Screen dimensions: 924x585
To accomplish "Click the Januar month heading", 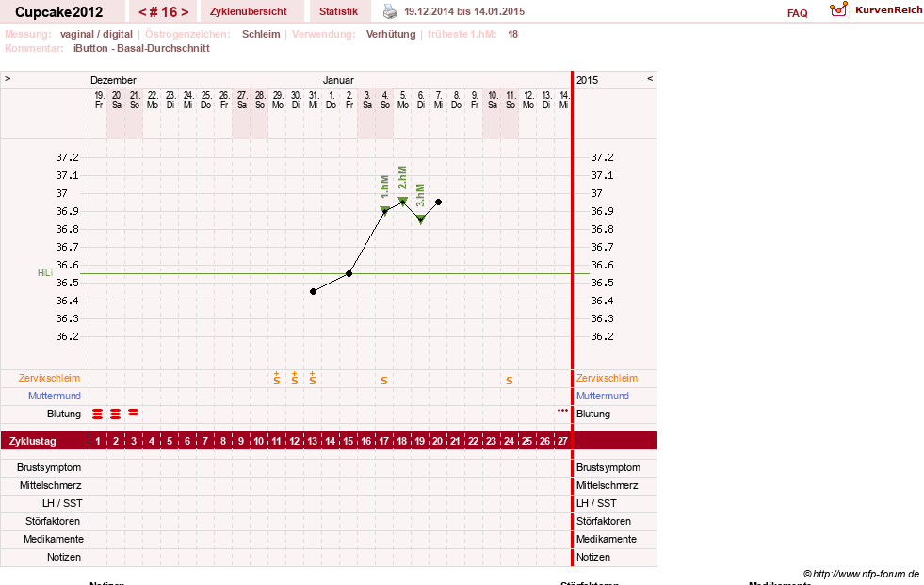I will [338, 80].
